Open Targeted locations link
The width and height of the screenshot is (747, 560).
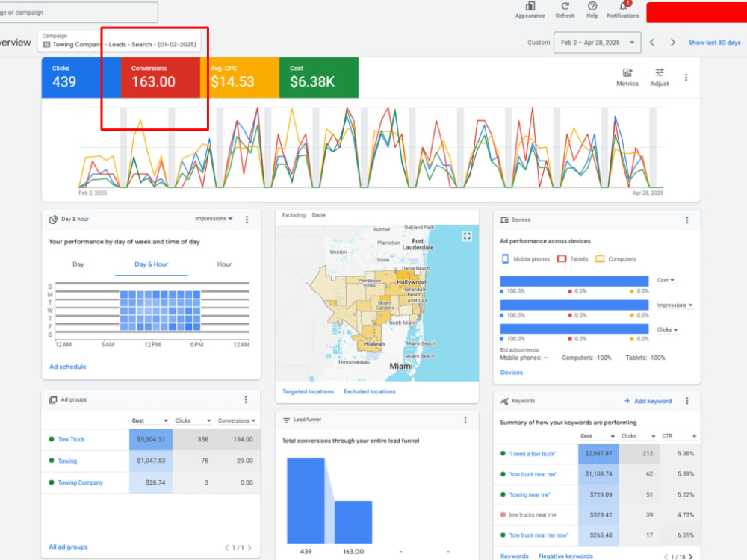(x=309, y=391)
